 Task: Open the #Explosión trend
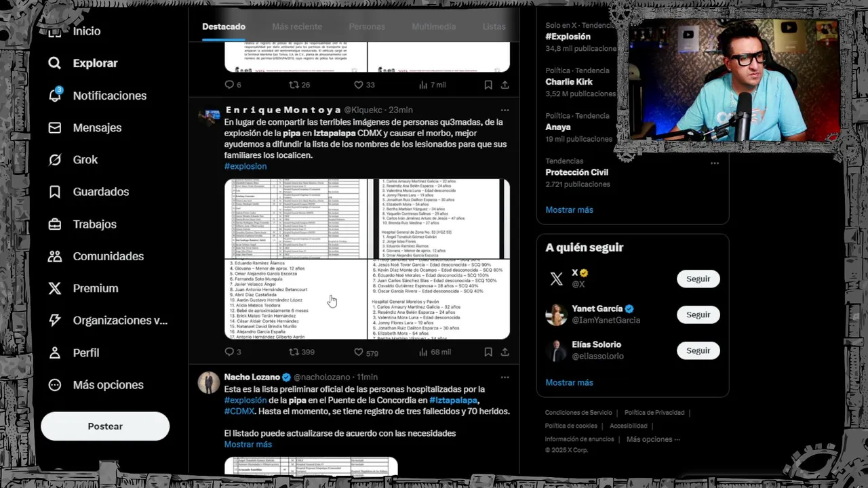point(568,37)
